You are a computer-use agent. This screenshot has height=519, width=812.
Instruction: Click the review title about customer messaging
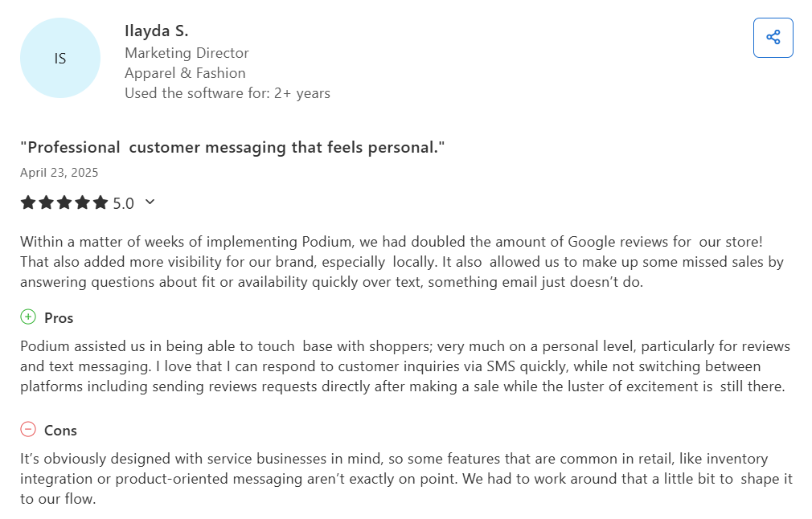(232, 147)
